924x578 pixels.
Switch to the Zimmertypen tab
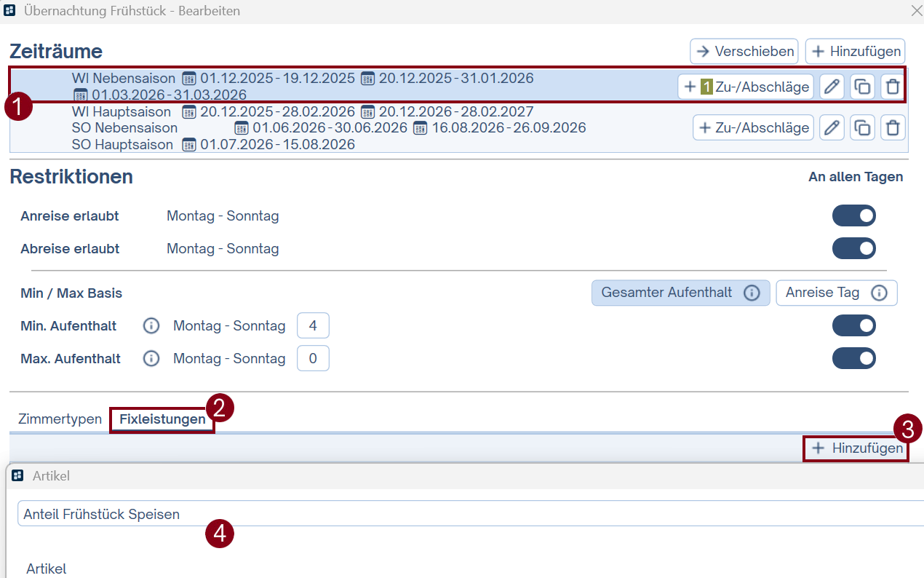(60, 419)
